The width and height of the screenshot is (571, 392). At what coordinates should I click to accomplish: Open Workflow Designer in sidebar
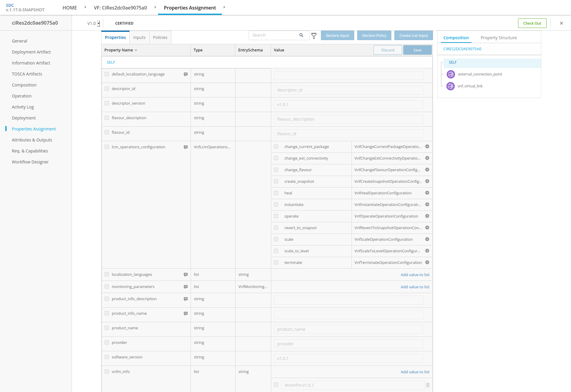coord(30,162)
